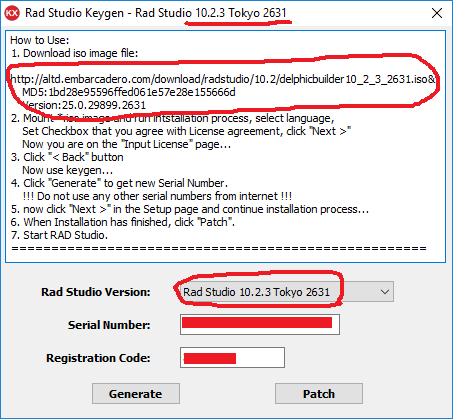
Task: Click the 'Now you are on the Input License page' line
Action: click(126, 144)
